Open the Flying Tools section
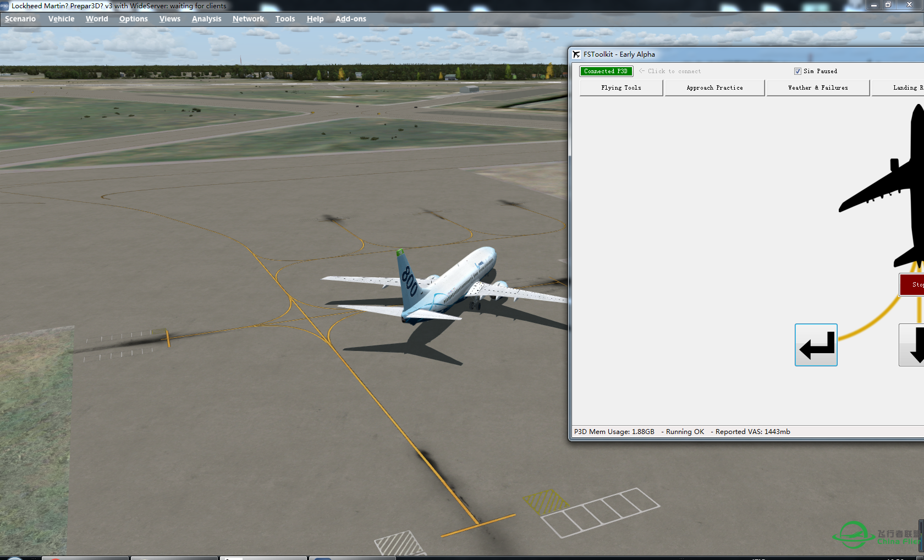This screenshot has width=924, height=560. [621, 88]
